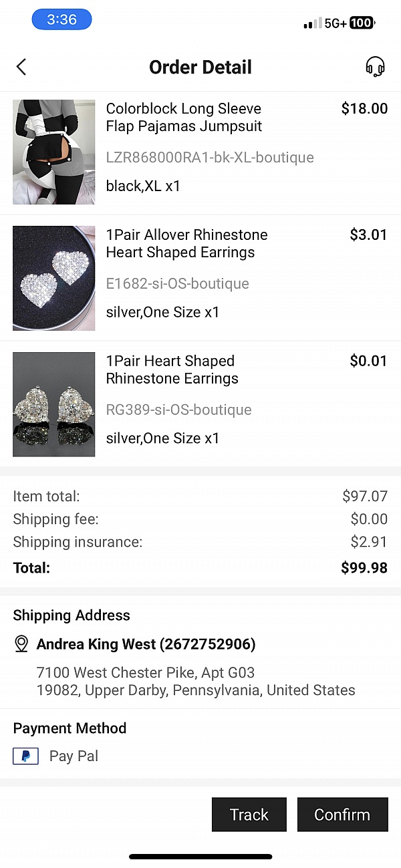The image size is (401, 868).
Task: Open the allover rhinestone earrings thumbnail
Action: point(54,278)
